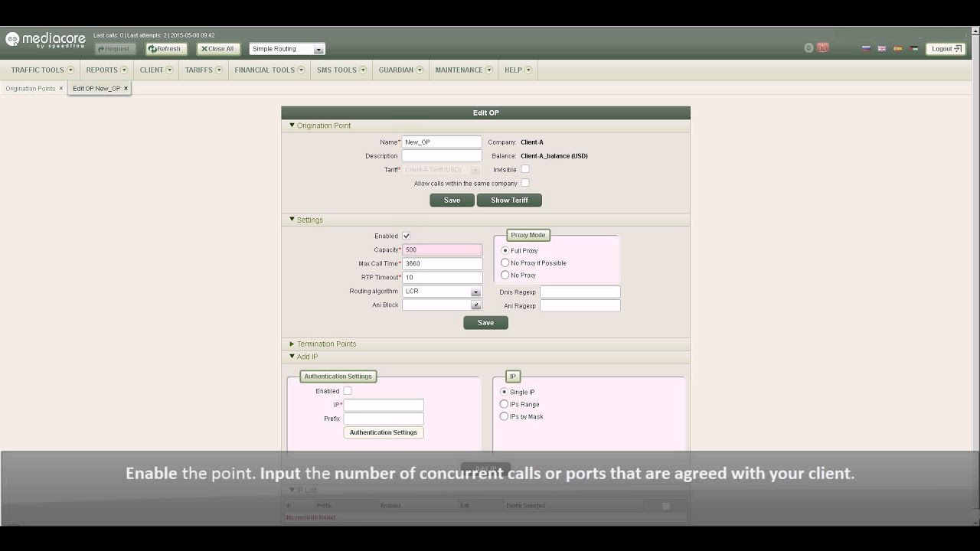Open the red alarm bell notifications
Screen dimensions: 980x551
[x=823, y=48]
